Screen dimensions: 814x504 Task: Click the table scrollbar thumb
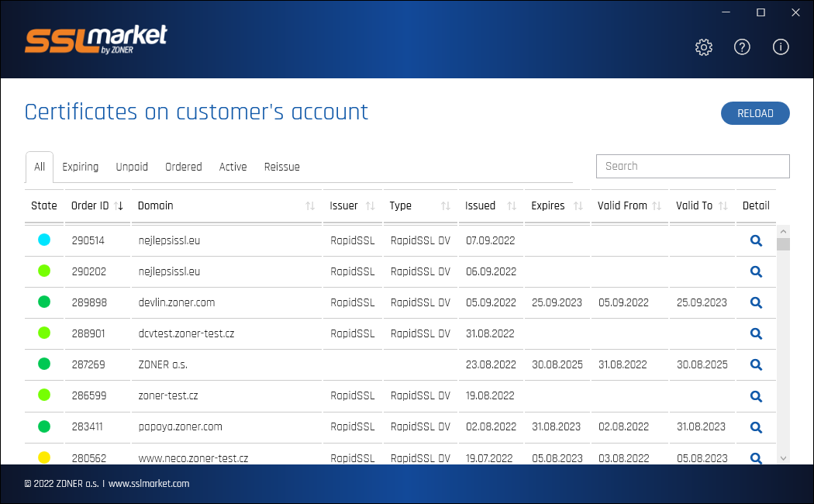tap(783, 244)
